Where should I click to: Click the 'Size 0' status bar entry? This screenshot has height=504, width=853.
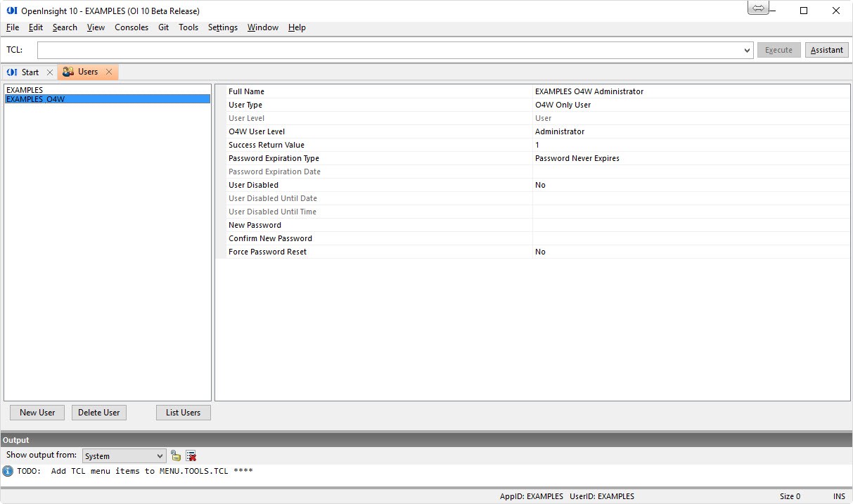point(790,496)
